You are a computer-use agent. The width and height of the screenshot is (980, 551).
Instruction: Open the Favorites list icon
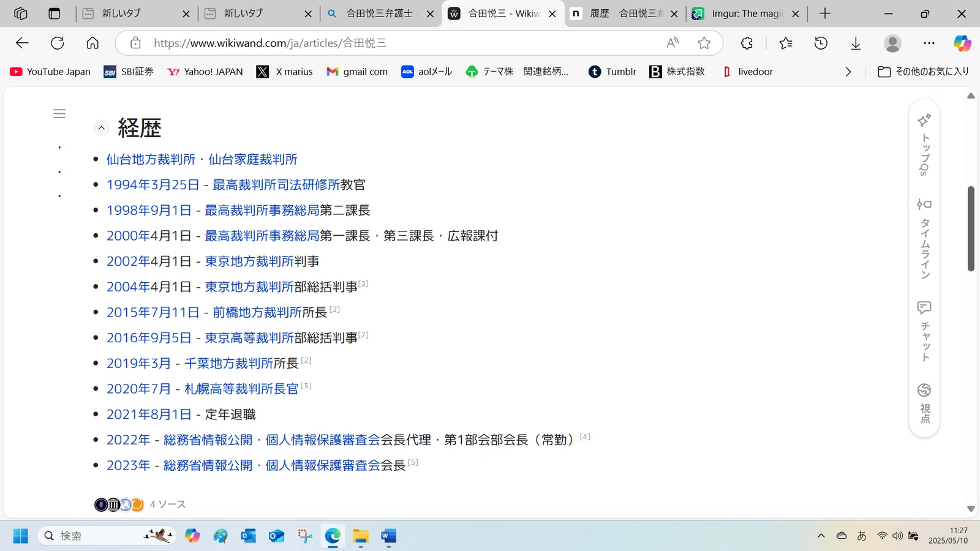coord(786,43)
